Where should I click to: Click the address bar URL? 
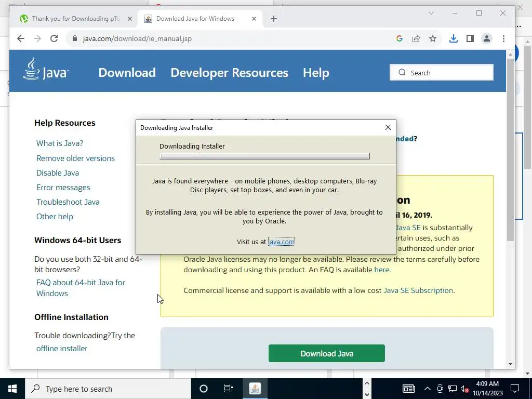(137, 38)
